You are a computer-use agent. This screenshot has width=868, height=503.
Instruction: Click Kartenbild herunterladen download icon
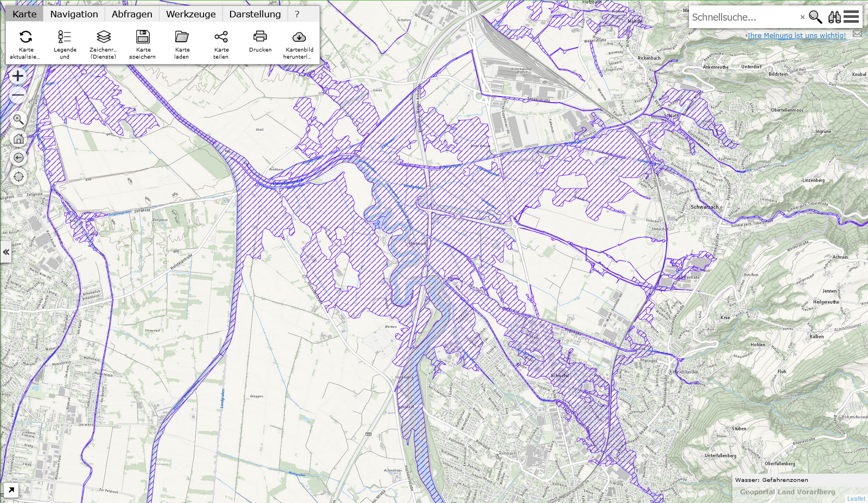[299, 37]
